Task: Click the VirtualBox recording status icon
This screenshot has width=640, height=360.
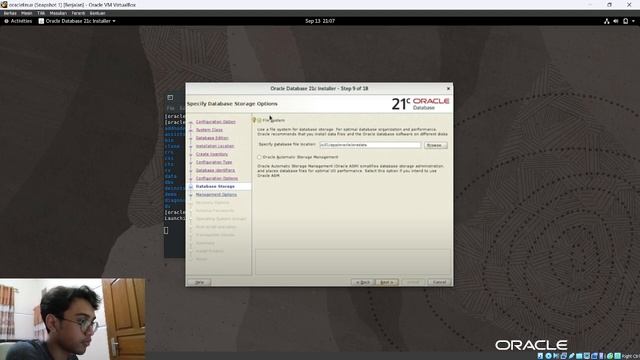Action: [594, 356]
